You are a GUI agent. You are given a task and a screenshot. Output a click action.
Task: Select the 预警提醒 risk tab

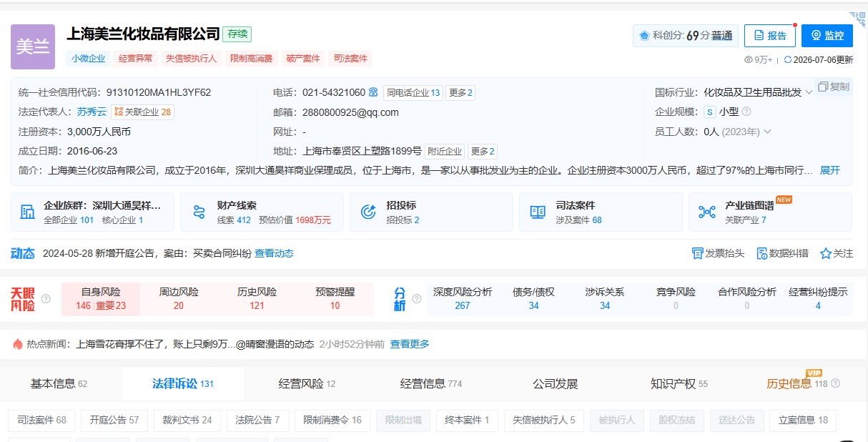point(335,299)
